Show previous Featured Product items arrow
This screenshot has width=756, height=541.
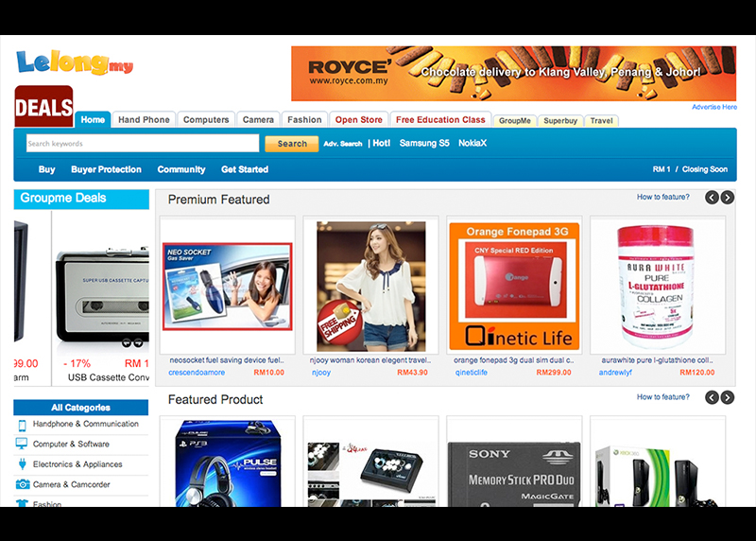point(712,398)
